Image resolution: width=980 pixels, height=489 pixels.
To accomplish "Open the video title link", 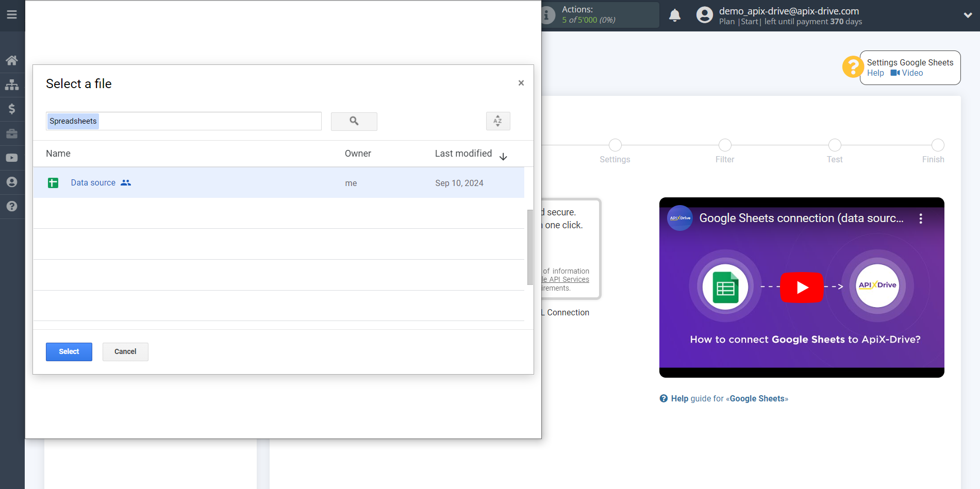I will (x=801, y=218).
